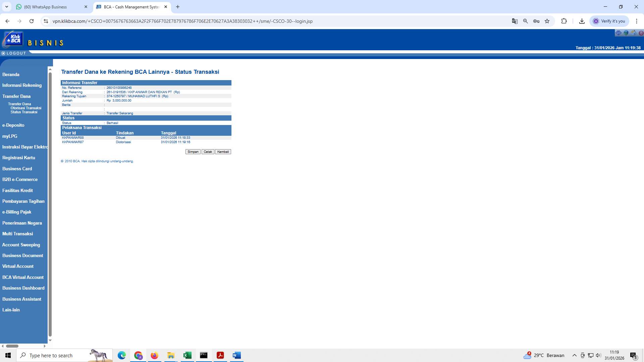Show hidden icons in system tray
This screenshot has height=362, width=644.
(575, 355)
